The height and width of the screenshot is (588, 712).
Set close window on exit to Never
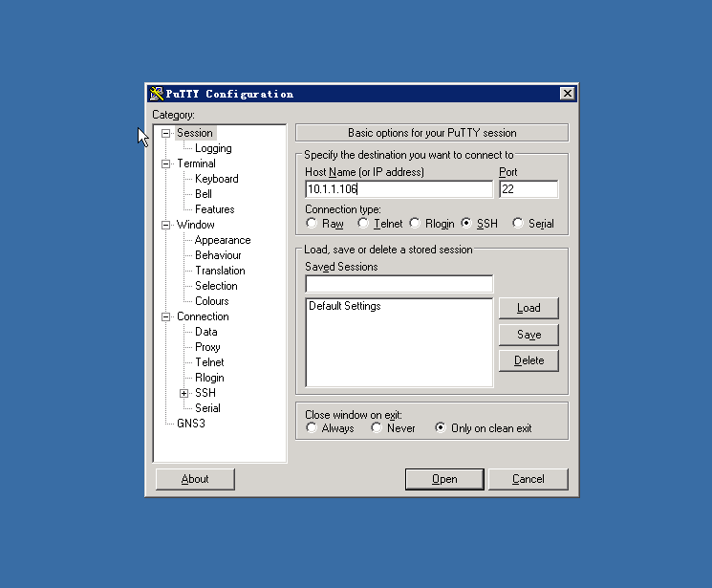(x=377, y=427)
